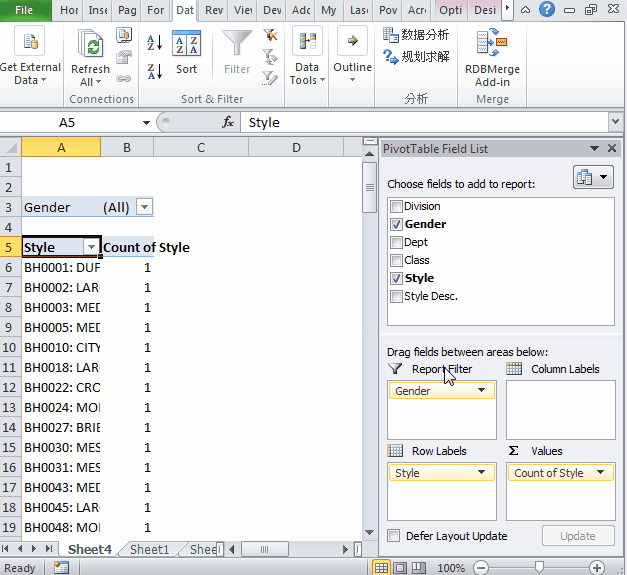
Task: Clear the applied filter
Action: (270, 35)
